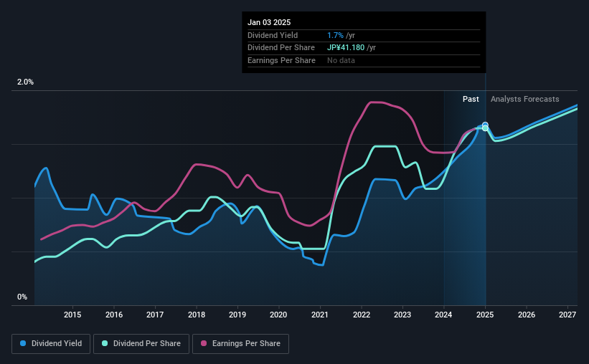Click the 2022 x-axis label

point(362,315)
